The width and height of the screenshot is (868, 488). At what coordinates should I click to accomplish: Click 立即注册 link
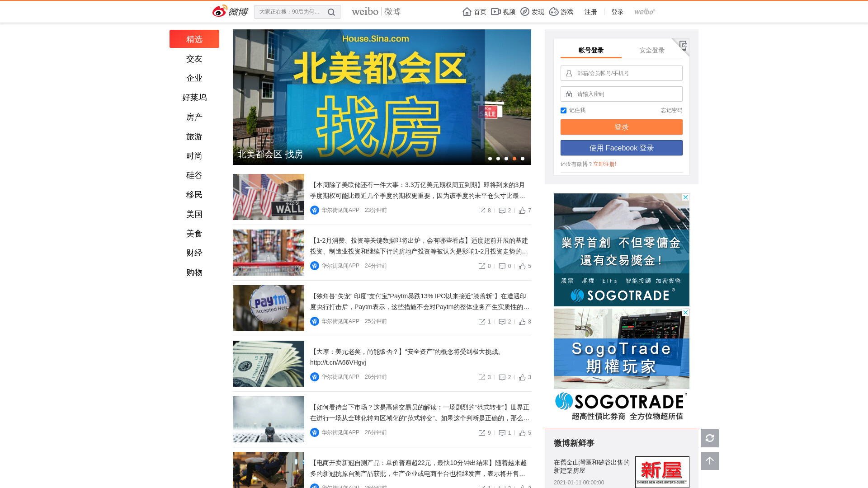pos(604,164)
